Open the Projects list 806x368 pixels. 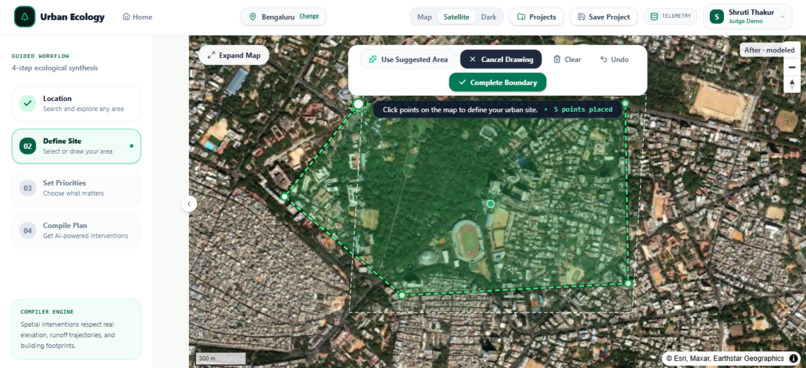tap(537, 17)
